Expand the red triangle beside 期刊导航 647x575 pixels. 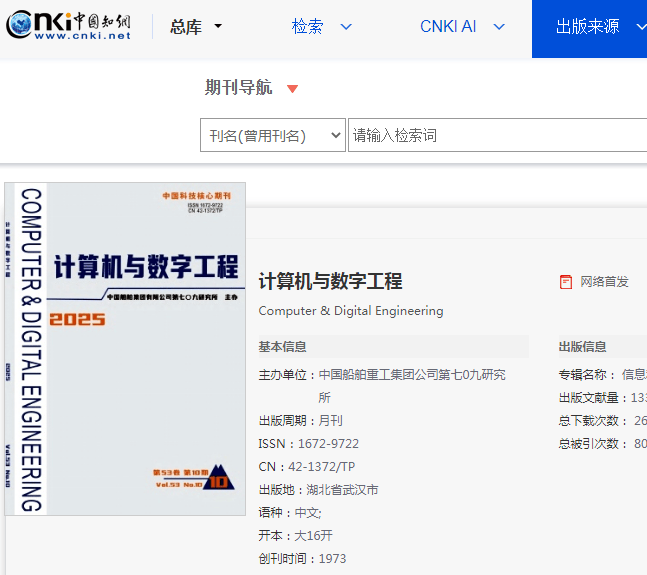point(292,89)
